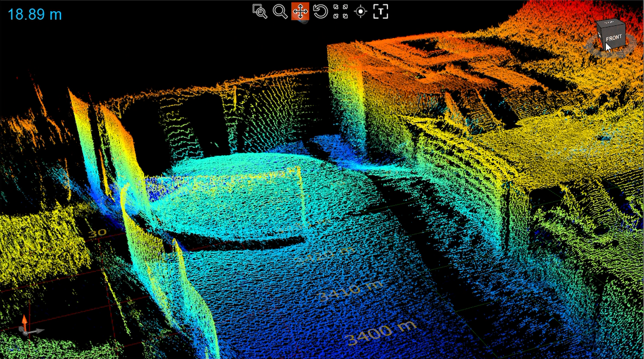Click the center target crosshair icon
The width and height of the screenshot is (644, 359).
(x=361, y=11)
